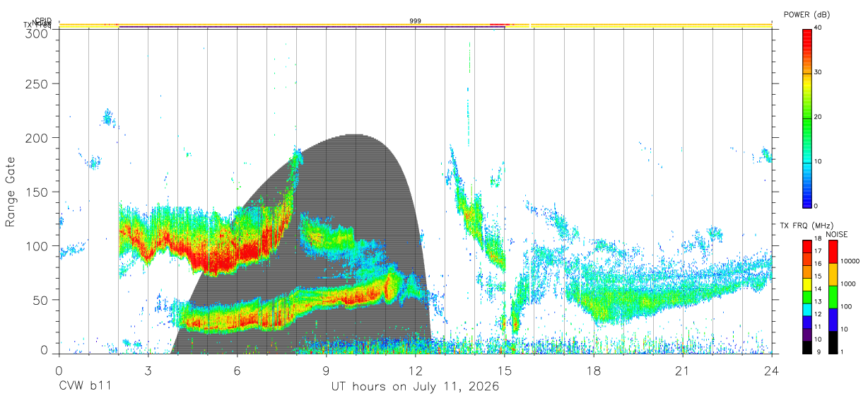Click the 14 label on the TX FRQ scale
Image resolution: width=868 pixels, height=401 pixels.
tap(818, 289)
